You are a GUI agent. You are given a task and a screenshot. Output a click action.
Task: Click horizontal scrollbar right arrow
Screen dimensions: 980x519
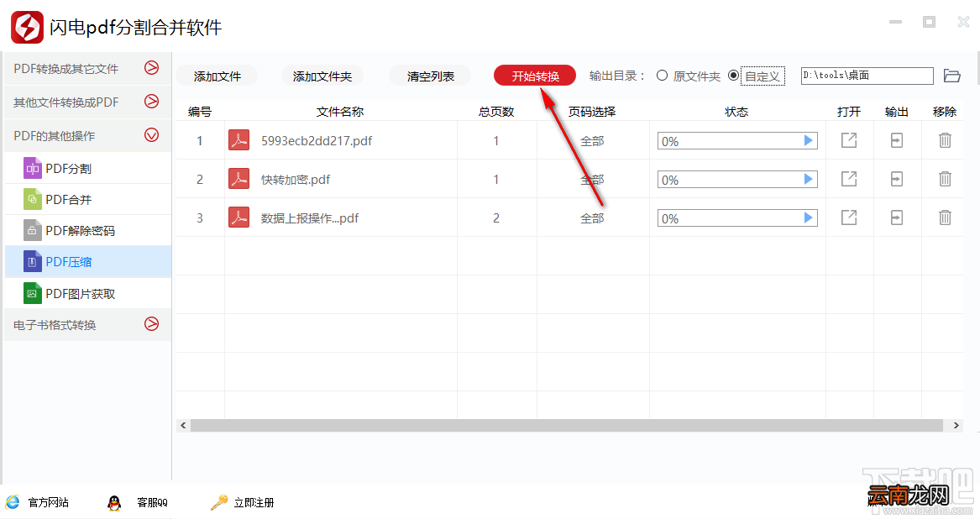click(956, 425)
